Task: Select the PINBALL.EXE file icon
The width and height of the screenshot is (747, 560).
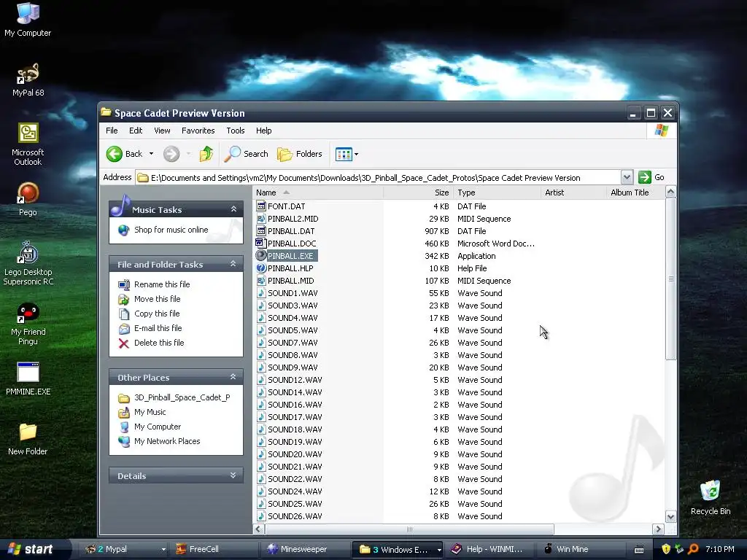Action: tap(261, 256)
